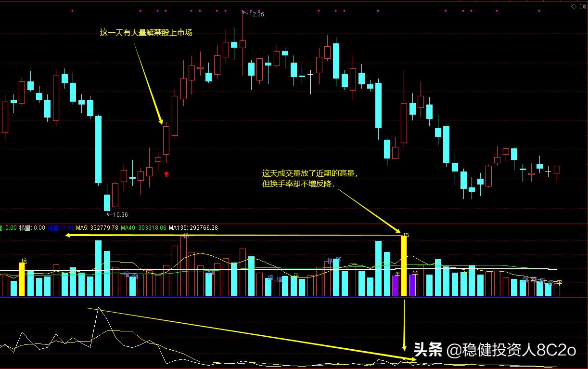The height and width of the screenshot is (369, 588).
Task: Select the MA40: 303318.06 indicator label
Action: pos(143,228)
